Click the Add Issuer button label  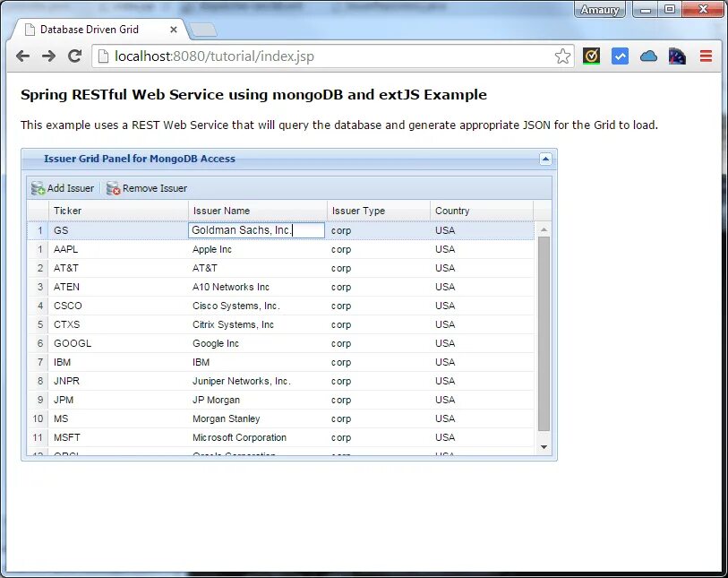71,188
